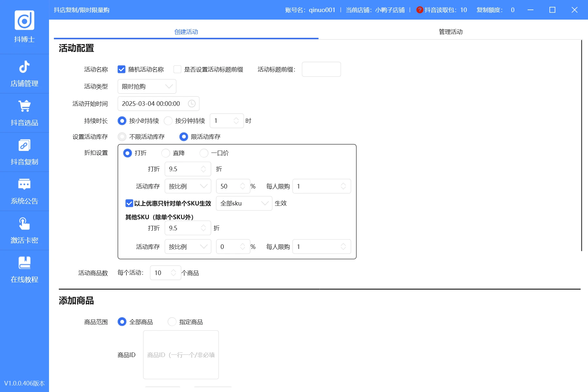Click 活动开始时间 date field
The width and height of the screenshot is (588, 392).
[158, 104]
